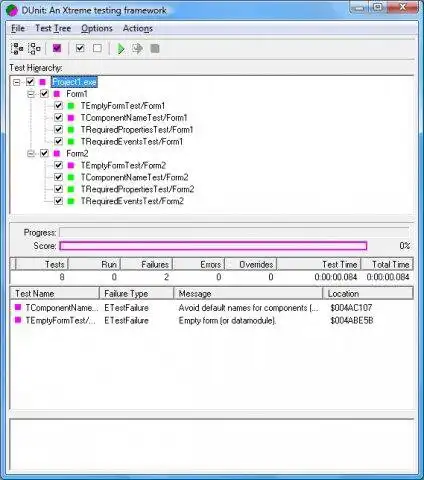Click green status icon of TRequiredPropertiesTest/Form2

click(71, 189)
